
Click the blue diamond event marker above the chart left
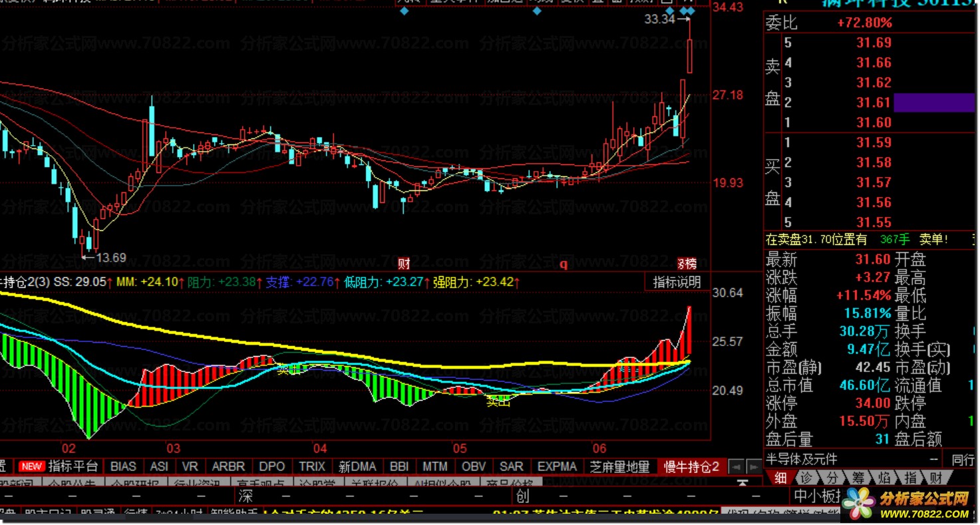[404, 11]
